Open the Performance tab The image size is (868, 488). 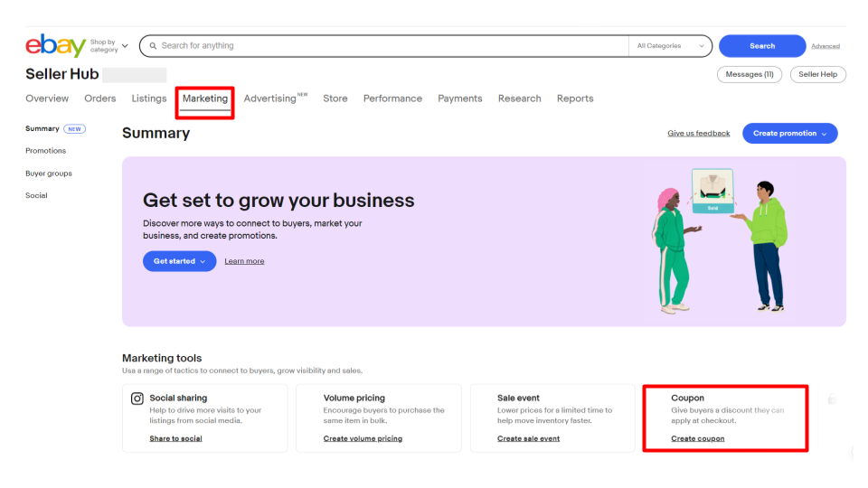[392, 99]
